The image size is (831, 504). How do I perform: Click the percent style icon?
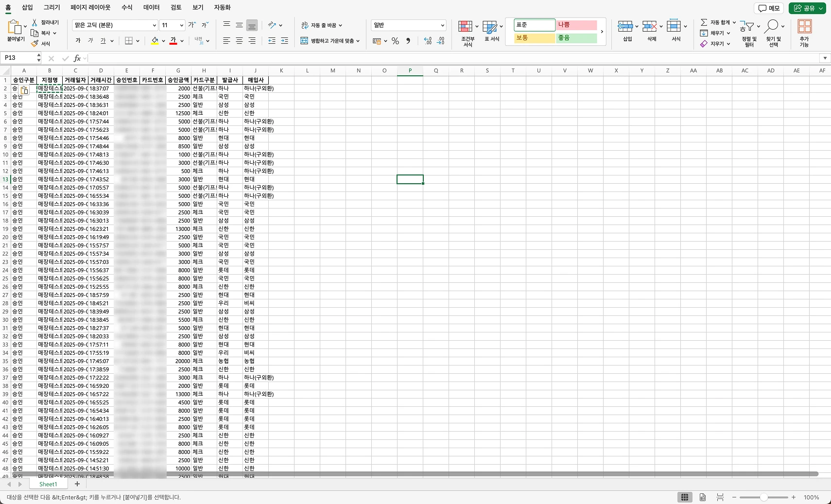coord(395,41)
